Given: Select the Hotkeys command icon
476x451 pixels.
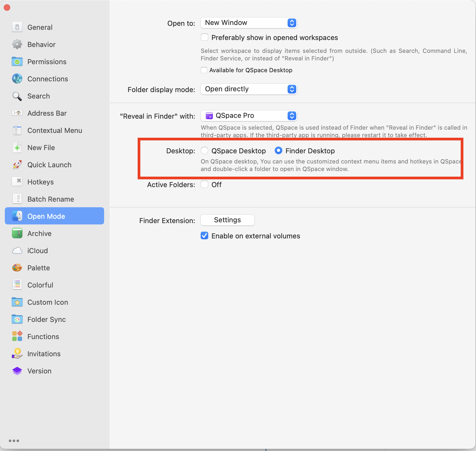Looking at the screenshot, I should pos(17,182).
